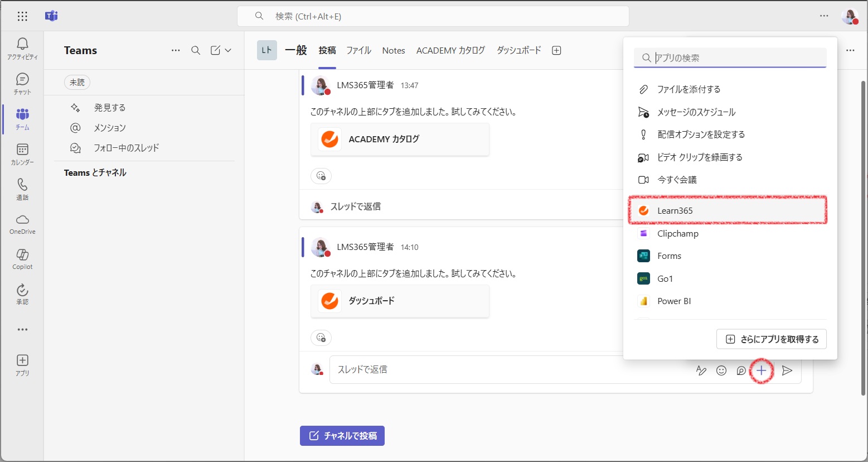
Task: Open the emoji picker smiley icon
Action: tap(721, 370)
